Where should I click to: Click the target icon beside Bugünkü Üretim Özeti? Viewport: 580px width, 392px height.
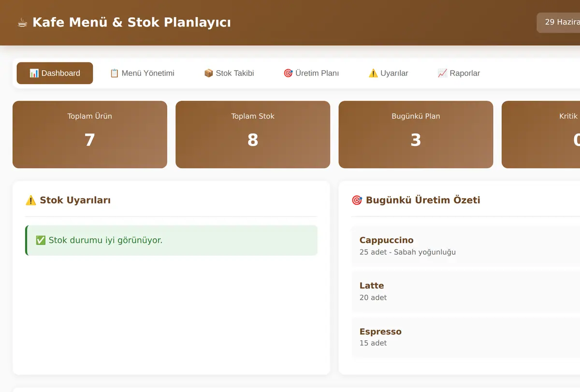[x=357, y=200]
